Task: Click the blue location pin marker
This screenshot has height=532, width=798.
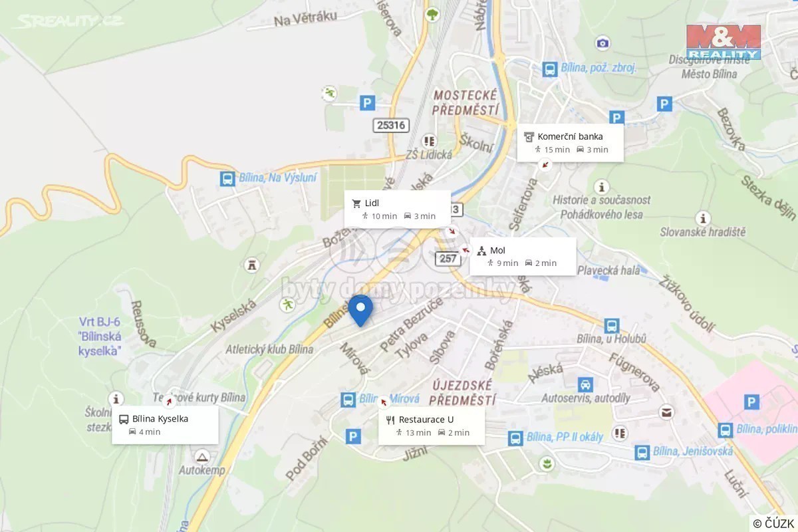Action: (360, 311)
